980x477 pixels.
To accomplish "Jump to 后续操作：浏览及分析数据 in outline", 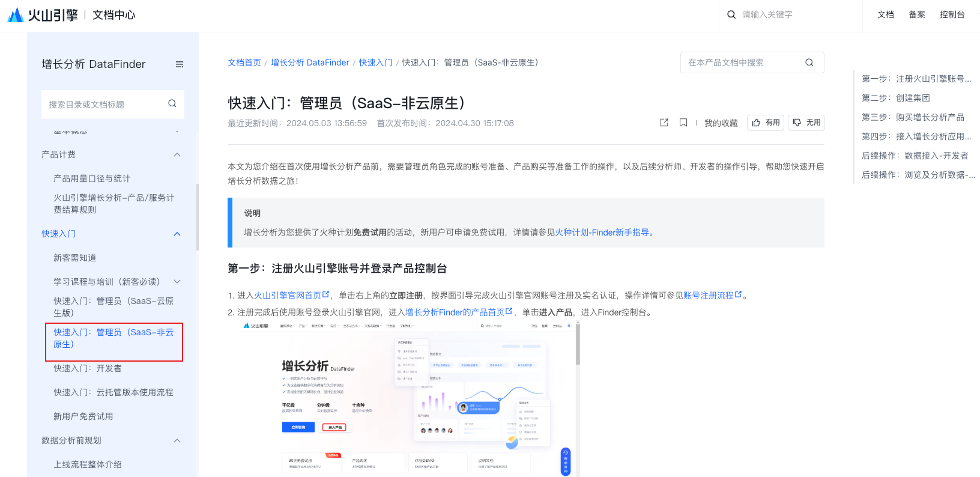I will click(x=918, y=175).
